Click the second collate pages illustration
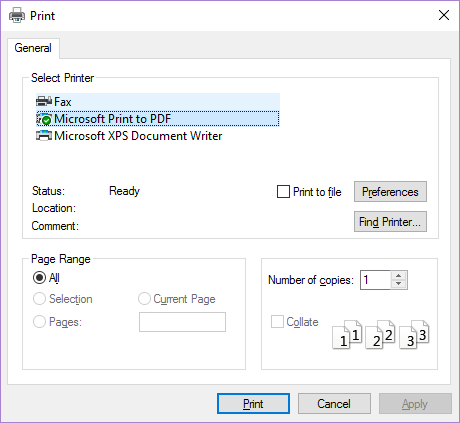Image resolution: width=460 pixels, height=423 pixels. [380, 334]
